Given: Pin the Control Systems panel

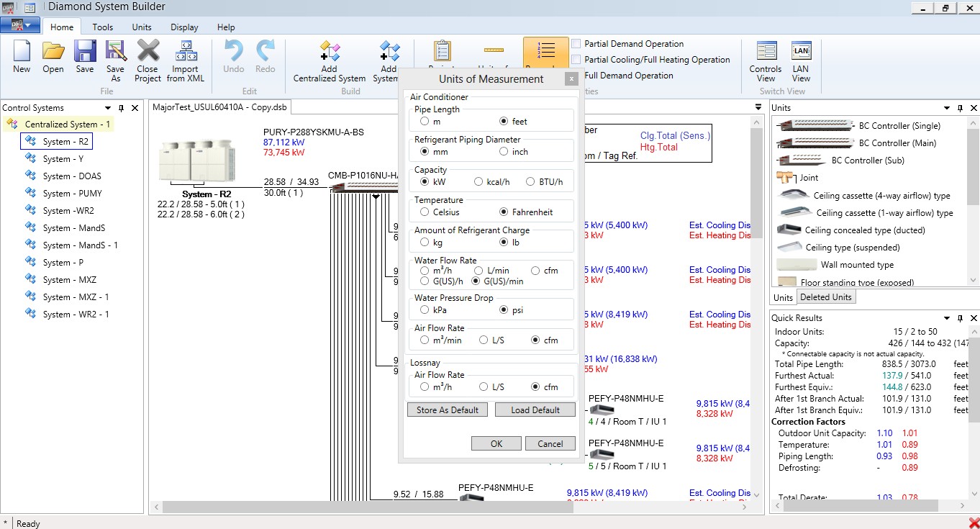Looking at the screenshot, I should [121, 108].
